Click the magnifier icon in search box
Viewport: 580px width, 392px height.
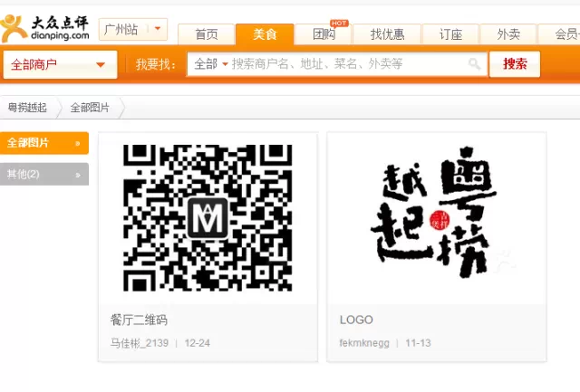[x=474, y=64]
